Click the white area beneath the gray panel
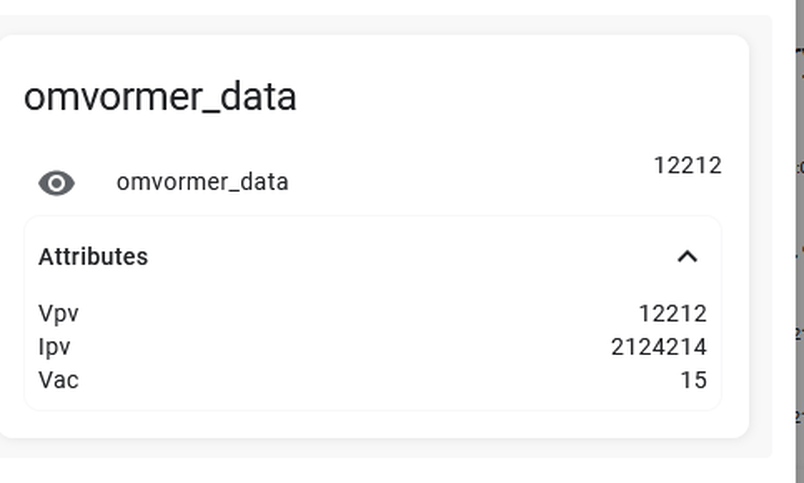The image size is (804, 483). click(x=385, y=470)
